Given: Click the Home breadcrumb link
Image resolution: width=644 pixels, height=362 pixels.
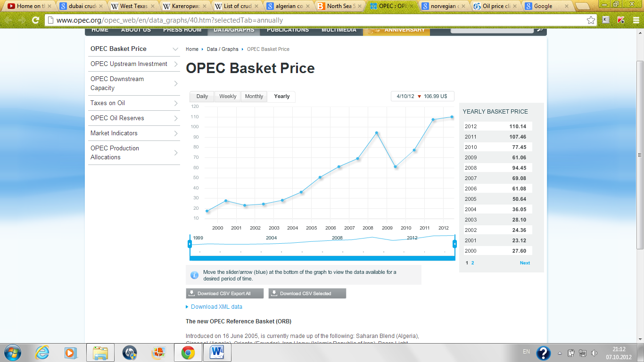Looking at the screenshot, I should coord(192,49).
